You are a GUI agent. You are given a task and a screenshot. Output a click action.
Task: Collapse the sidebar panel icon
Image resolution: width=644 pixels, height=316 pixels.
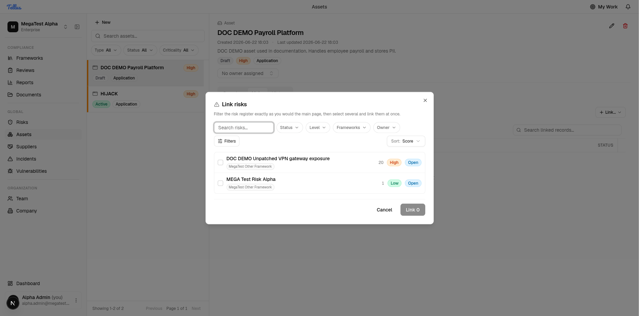pyautogui.click(x=77, y=27)
